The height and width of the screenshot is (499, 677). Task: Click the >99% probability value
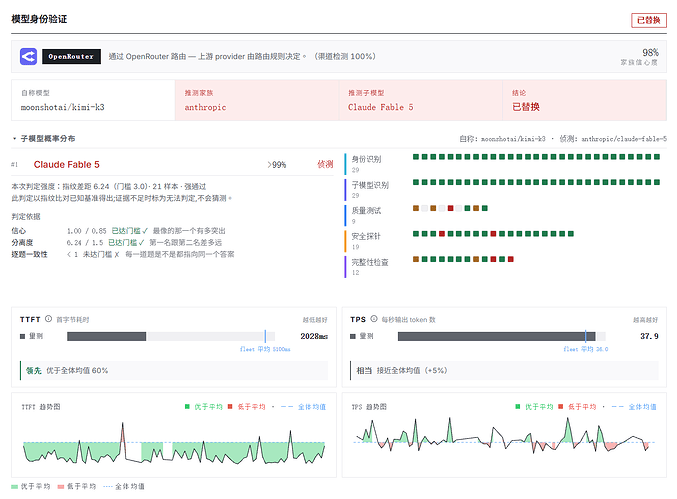[276, 164]
